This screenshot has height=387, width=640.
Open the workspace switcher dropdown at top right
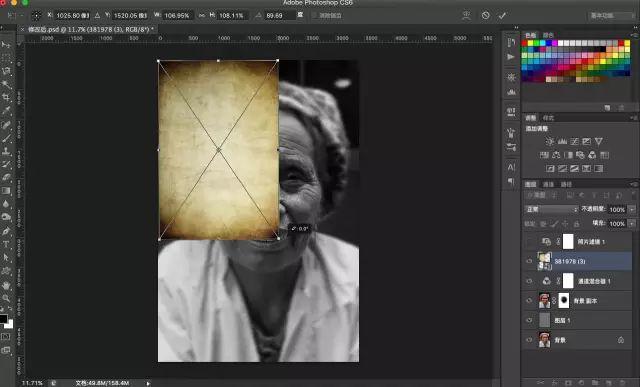pos(611,16)
